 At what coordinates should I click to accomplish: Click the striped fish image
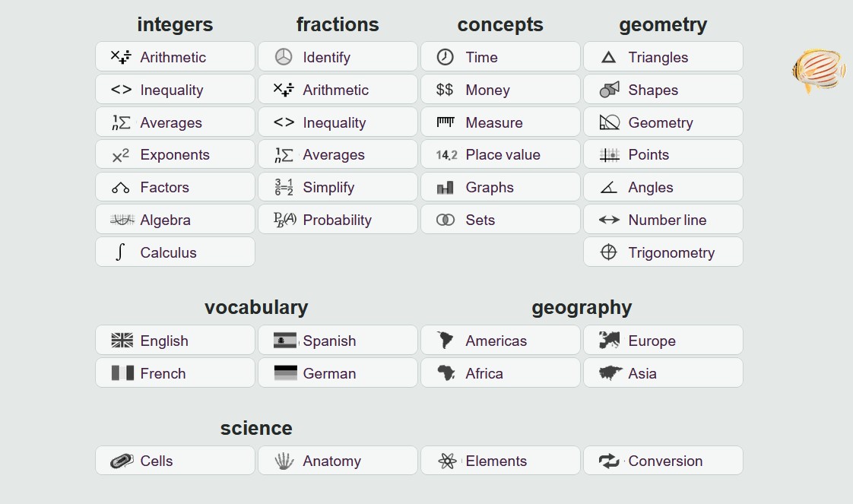tap(819, 71)
